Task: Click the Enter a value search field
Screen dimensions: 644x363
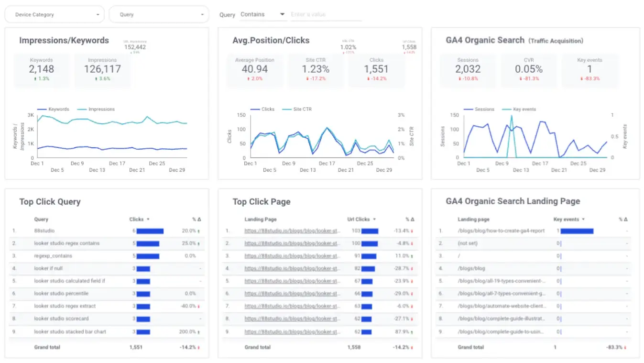Action: pos(326,14)
